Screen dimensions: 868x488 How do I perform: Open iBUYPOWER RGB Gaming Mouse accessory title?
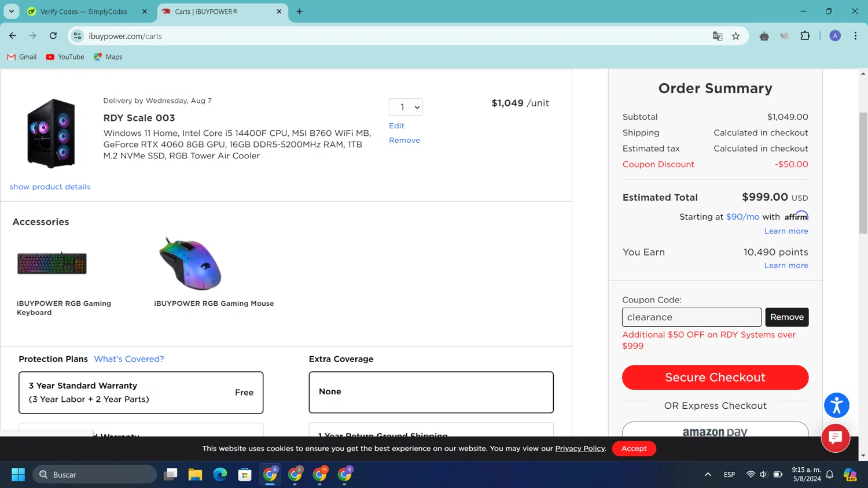[x=214, y=304]
